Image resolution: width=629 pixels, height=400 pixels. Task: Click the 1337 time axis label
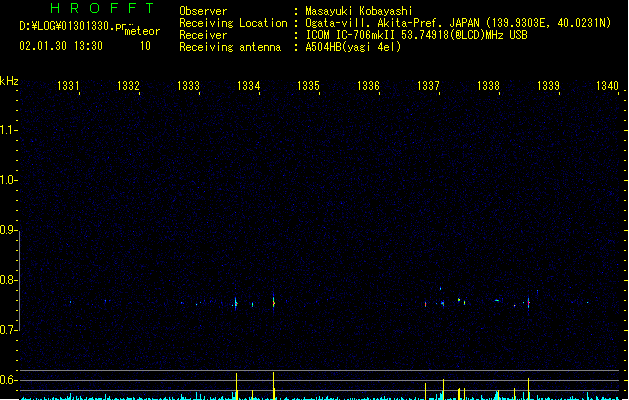[428, 86]
